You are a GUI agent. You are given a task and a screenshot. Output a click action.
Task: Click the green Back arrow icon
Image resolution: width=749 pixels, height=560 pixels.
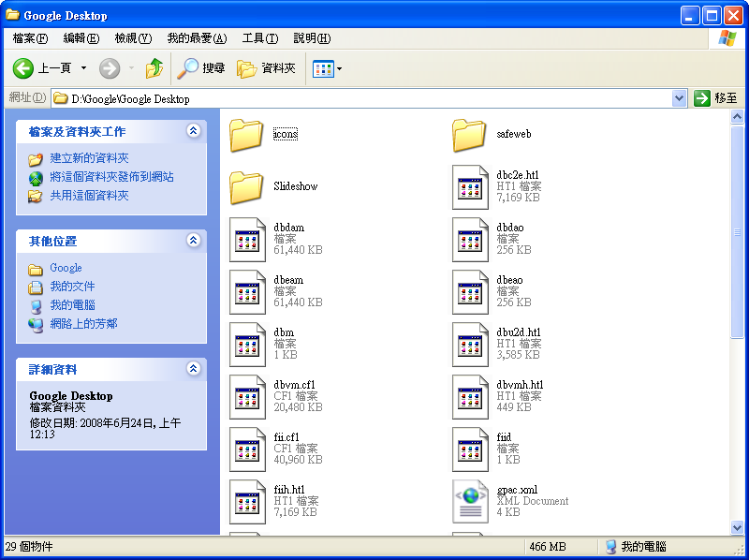(22, 68)
